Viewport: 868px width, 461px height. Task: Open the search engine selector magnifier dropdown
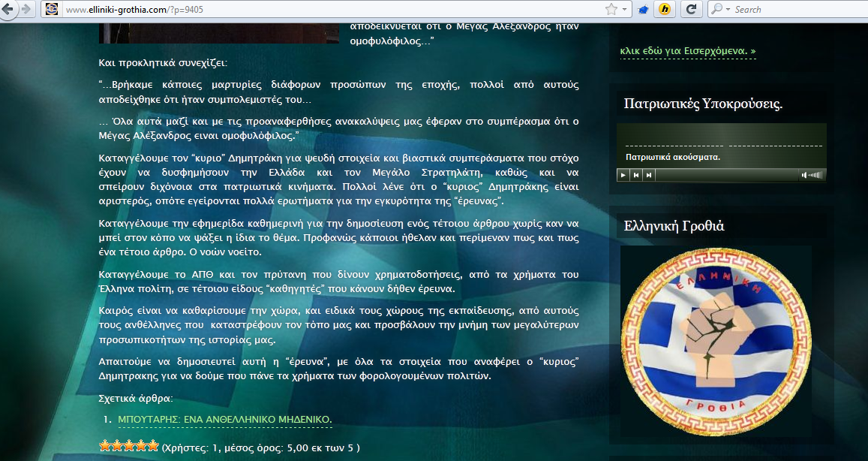(721, 9)
